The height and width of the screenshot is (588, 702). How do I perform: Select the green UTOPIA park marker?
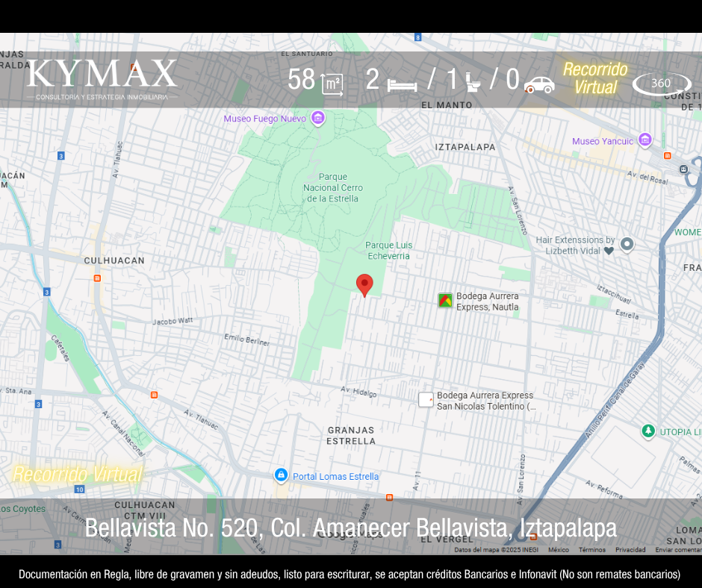point(648,431)
